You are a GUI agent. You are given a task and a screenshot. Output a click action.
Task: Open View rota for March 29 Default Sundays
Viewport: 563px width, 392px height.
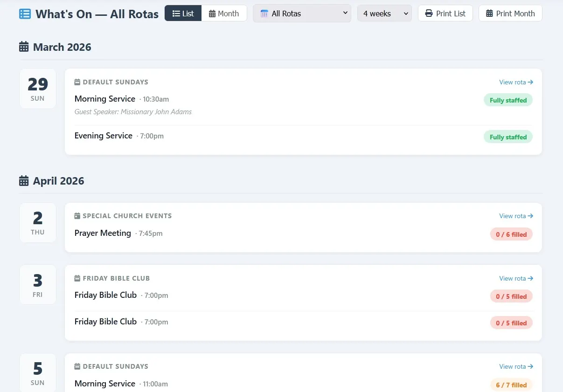(516, 82)
